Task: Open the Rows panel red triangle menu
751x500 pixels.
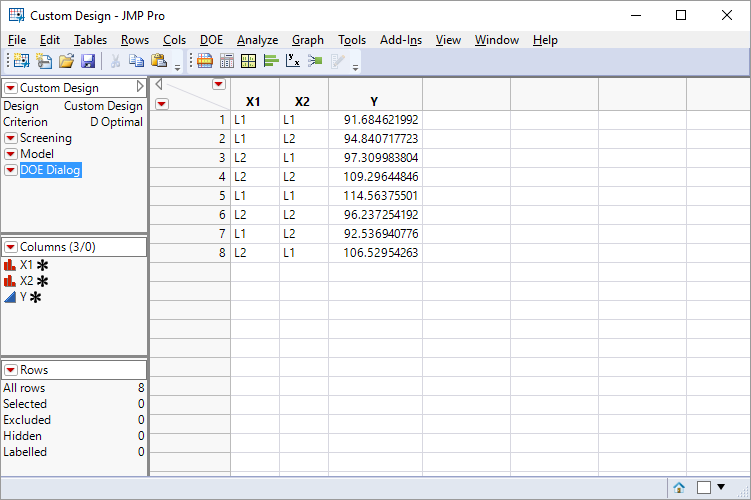Action: pyautogui.click(x=11, y=370)
